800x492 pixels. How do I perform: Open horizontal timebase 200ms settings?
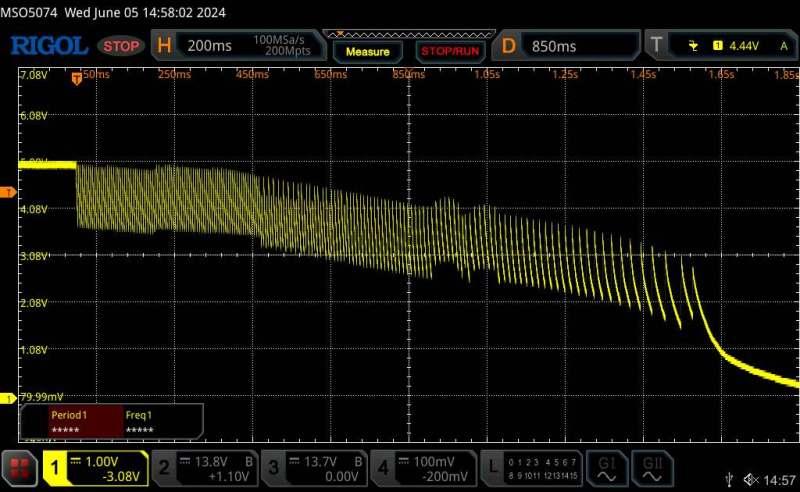click(237, 46)
